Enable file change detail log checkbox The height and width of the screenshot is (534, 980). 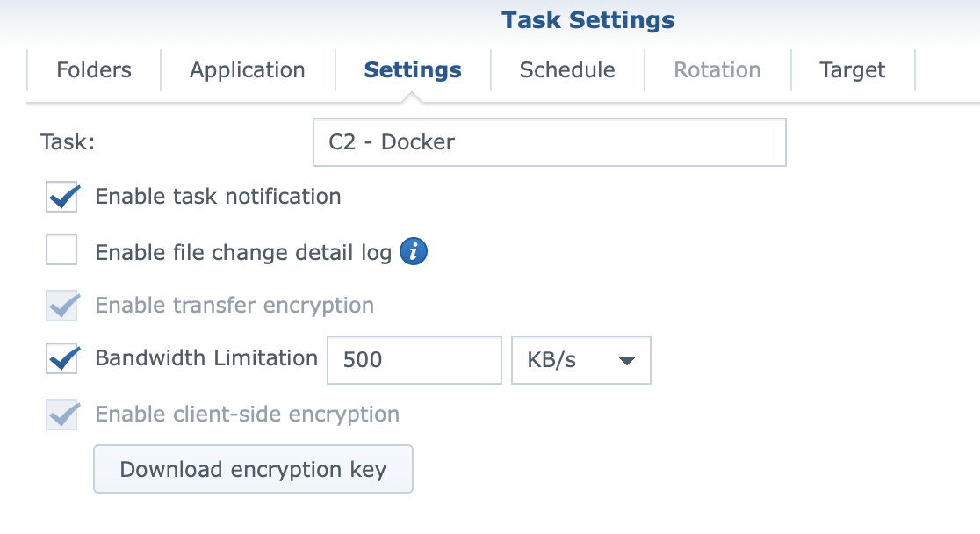click(x=61, y=249)
